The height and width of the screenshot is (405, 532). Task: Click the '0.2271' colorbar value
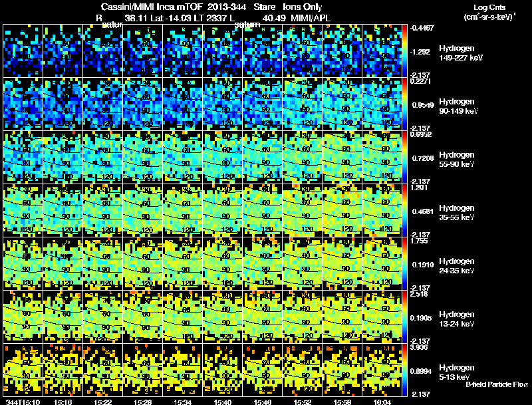click(x=420, y=81)
